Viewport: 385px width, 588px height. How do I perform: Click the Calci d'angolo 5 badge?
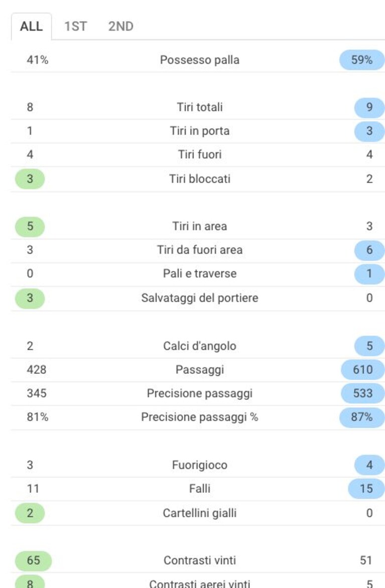[369, 346]
